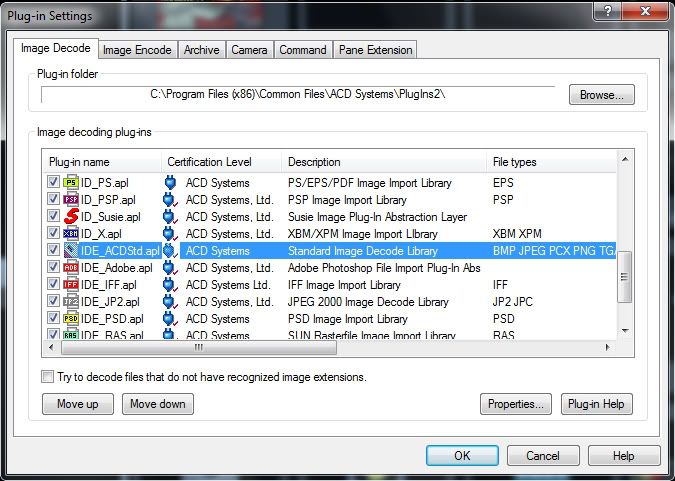Click the dialog Help button
This screenshot has width=675, height=481.
tap(624, 456)
